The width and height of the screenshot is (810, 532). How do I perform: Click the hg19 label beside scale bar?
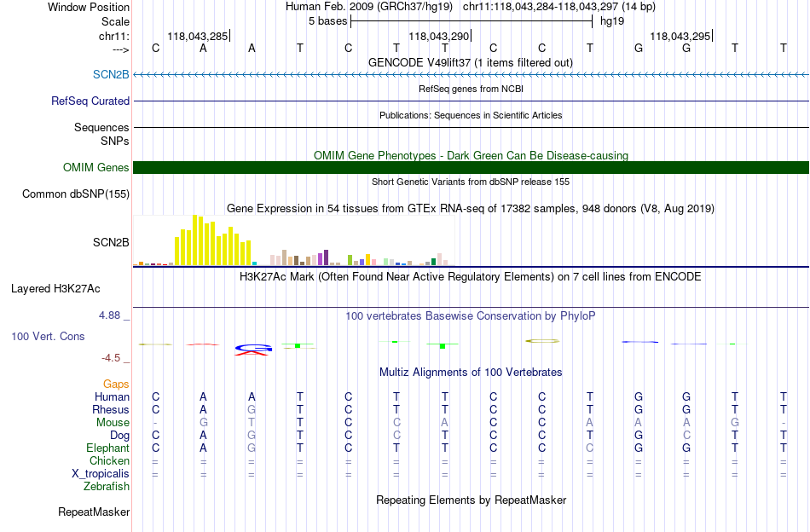click(612, 21)
